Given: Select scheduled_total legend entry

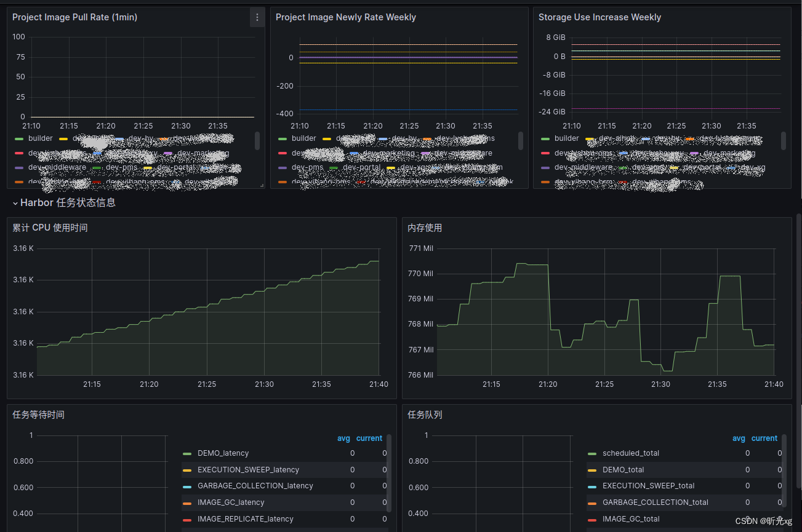Looking at the screenshot, I should pyautogui.click(x=631, y=453).
